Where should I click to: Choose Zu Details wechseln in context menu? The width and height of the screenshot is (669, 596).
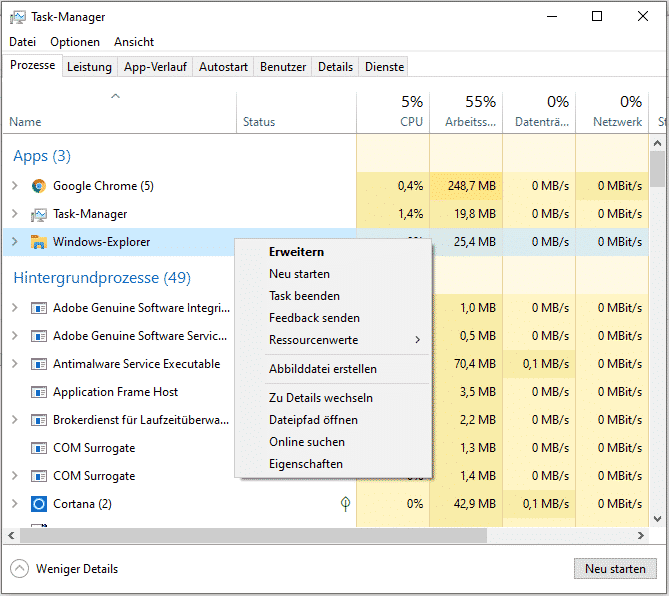click(x=334, y=398)
